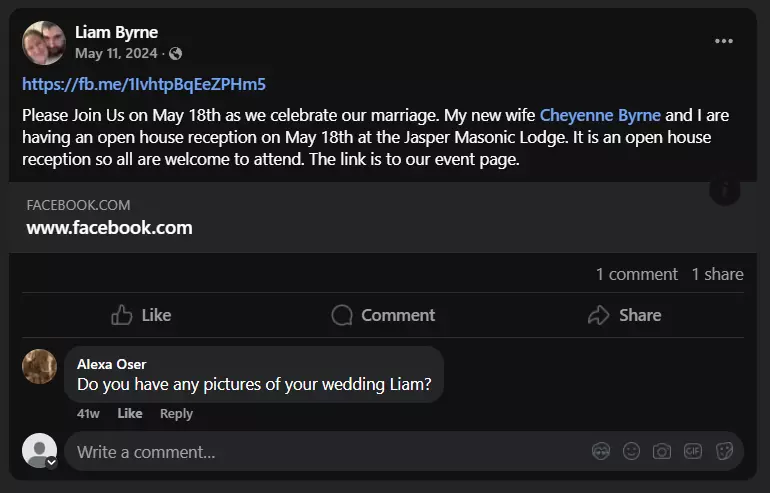Share the post
770x493 pixels.
pos(624,315)
